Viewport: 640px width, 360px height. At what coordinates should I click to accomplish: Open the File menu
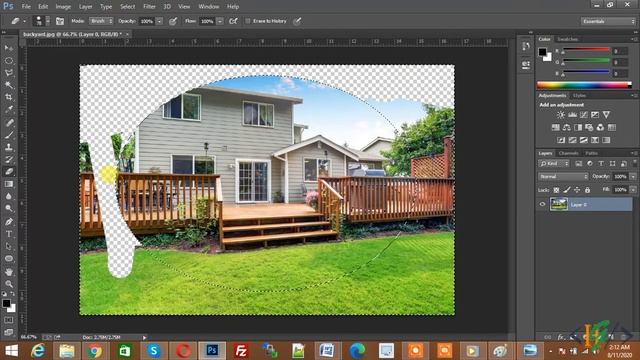[26, 7]
